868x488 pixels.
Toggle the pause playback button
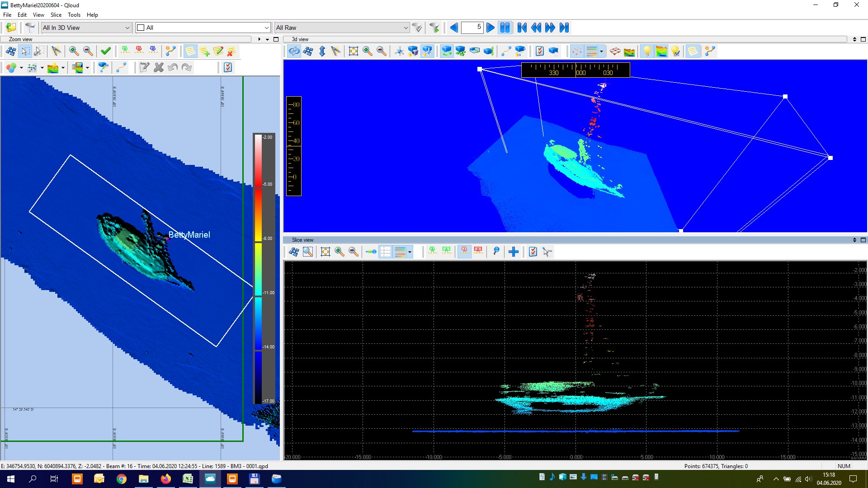point(505,28)
